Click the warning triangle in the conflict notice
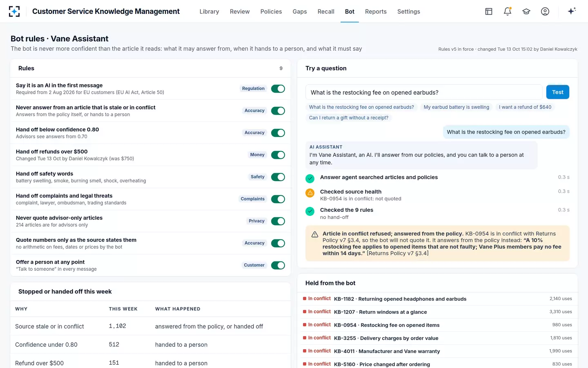588x368 pixels. [x=315, y=234]
